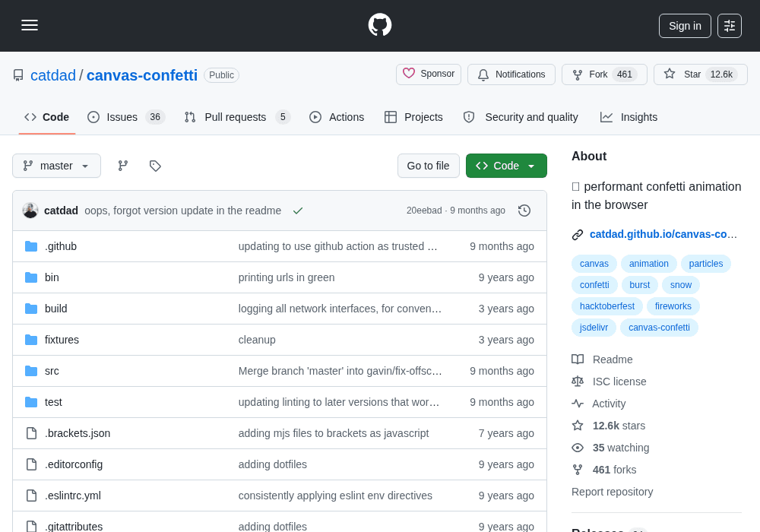Open 'consistently applying eslint env directives' commit
The height and width of the screenshot is (532, 760).
pyautogui.click(x=335, y=496)
